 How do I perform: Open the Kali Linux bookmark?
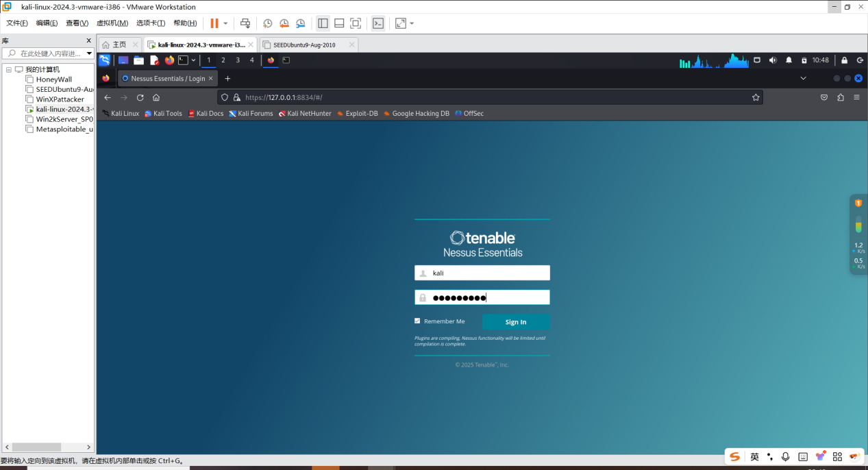(x=121, y=114)
